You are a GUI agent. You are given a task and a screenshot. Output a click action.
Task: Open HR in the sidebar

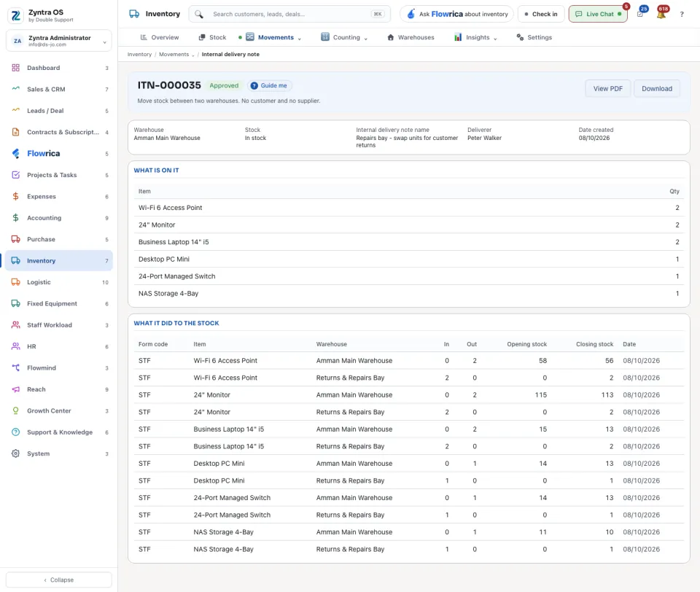pyautogui.click(x=59, y=346)
